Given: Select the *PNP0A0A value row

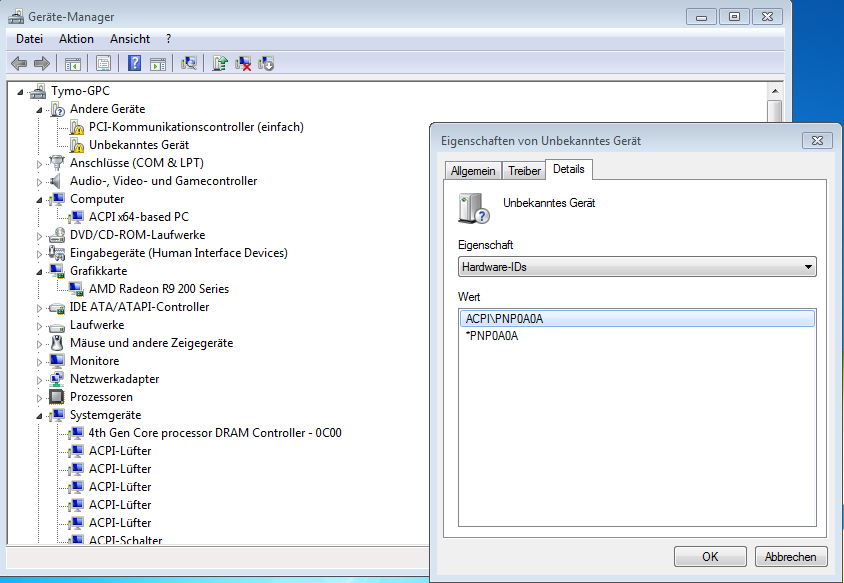Looking at the screenshot, I should click(x=637, y=336).
